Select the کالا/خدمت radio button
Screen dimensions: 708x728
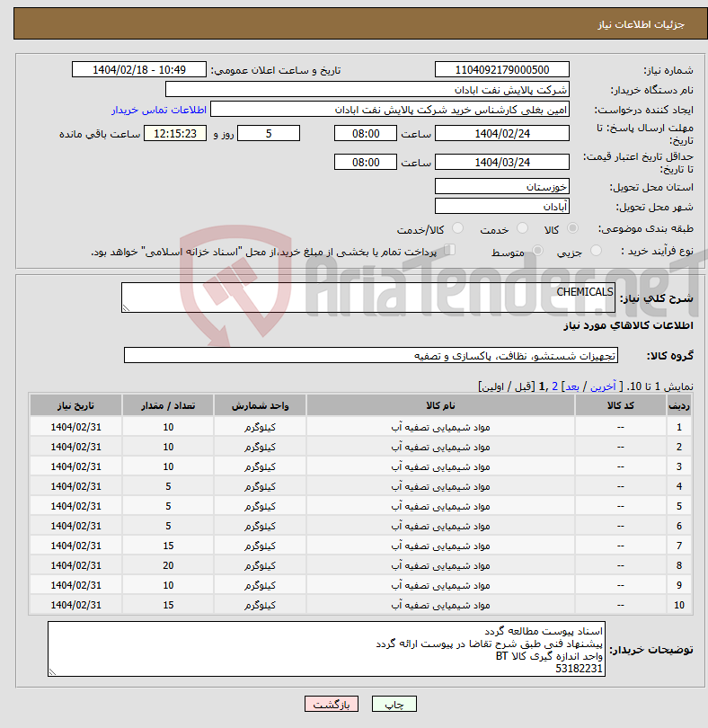(457, 228)
